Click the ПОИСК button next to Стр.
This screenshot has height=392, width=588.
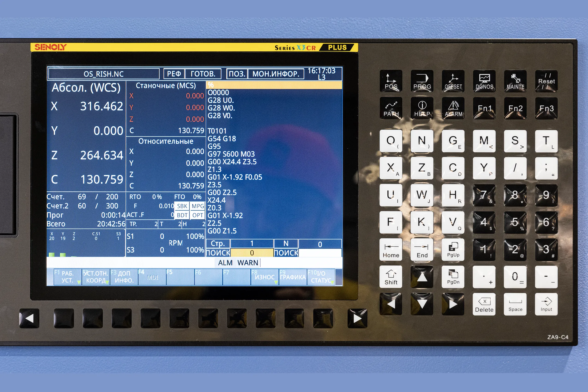point(218,253)
